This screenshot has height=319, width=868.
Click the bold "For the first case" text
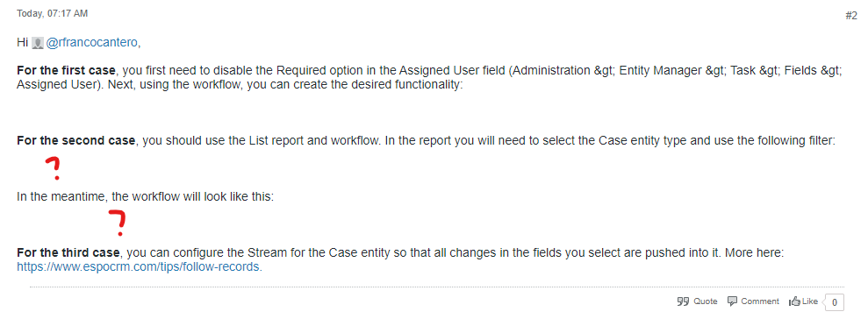pos(67,71)
